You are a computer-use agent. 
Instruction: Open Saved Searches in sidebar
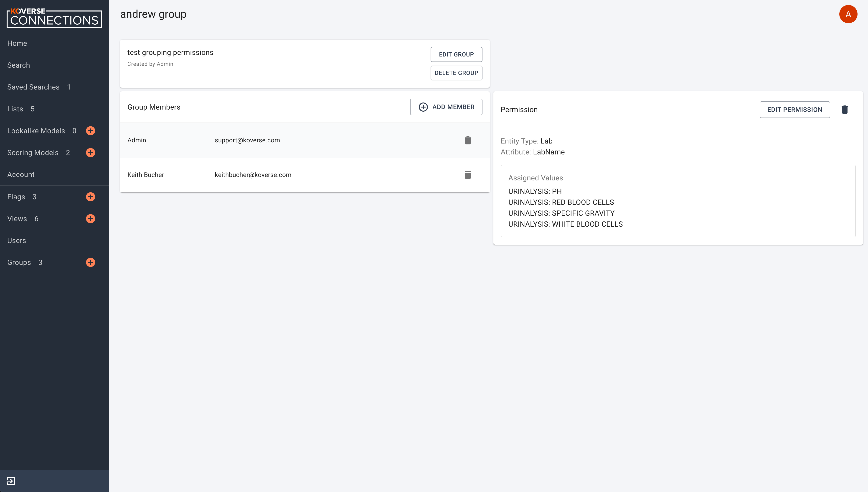(x=33, y=87)
